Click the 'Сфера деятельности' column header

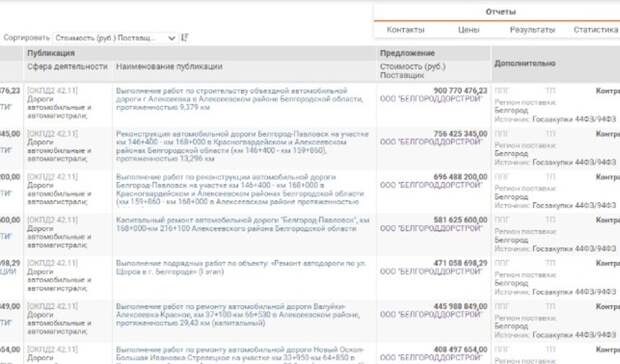67,66
